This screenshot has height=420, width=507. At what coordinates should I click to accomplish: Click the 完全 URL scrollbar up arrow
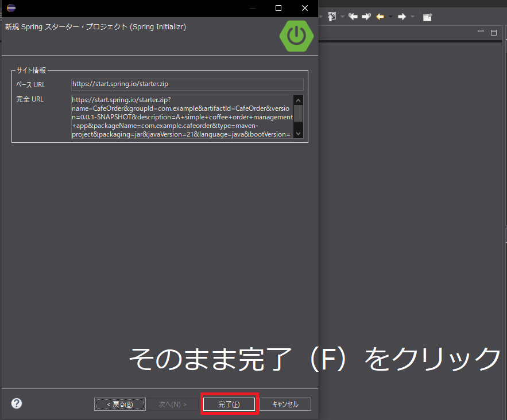[299, 100]
